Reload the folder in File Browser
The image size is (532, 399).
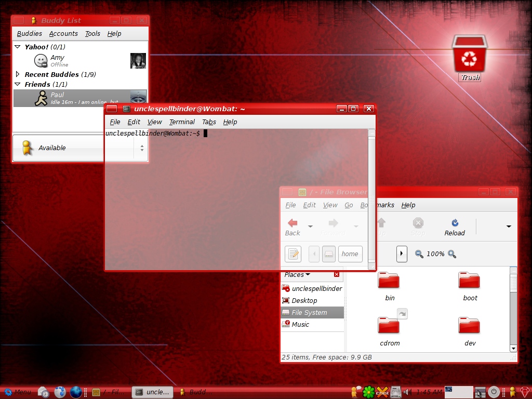coord(455,228)
